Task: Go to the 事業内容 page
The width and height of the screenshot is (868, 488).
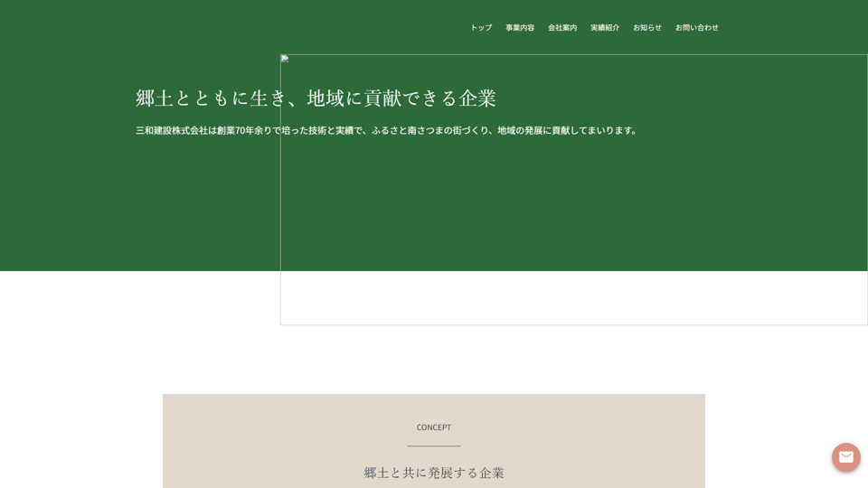Action: click(520, 28)
